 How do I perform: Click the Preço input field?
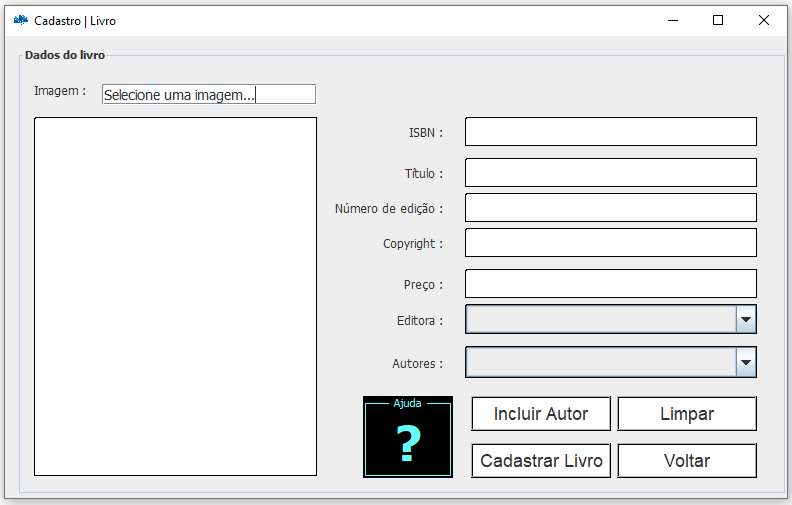611,284
